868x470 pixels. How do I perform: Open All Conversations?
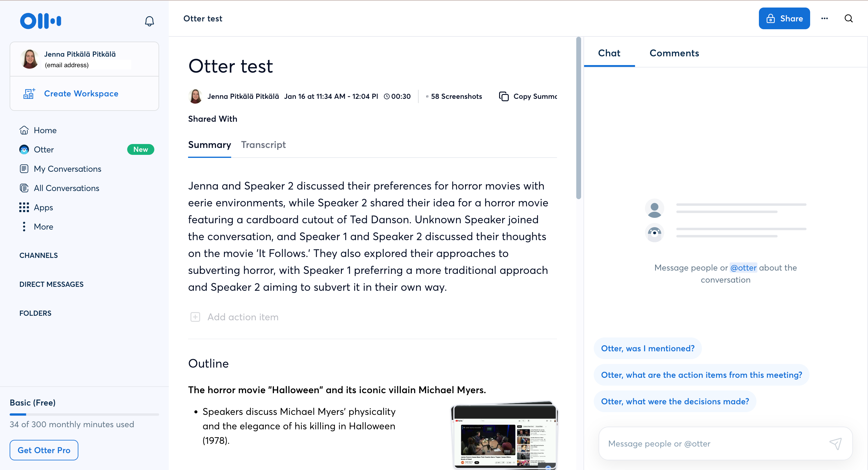click(66, 188)
